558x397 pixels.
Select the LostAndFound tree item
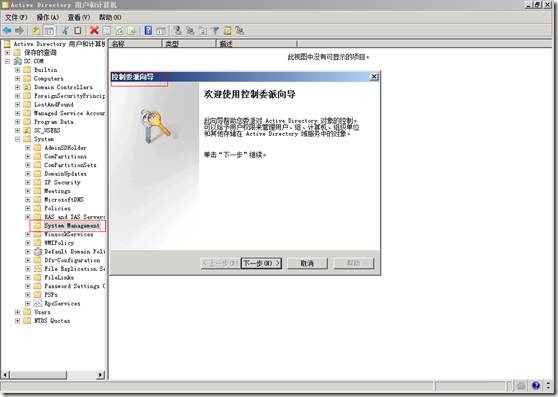[54, 105]
